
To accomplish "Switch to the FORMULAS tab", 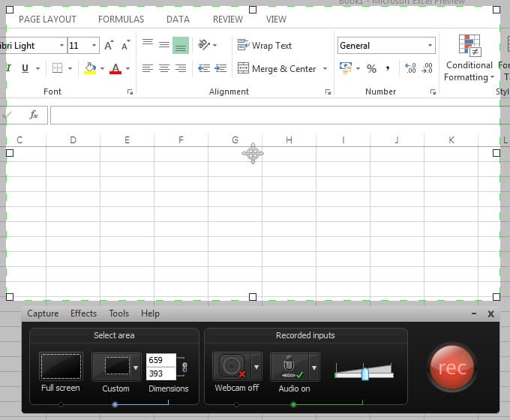I will click(x=121, y=19).
